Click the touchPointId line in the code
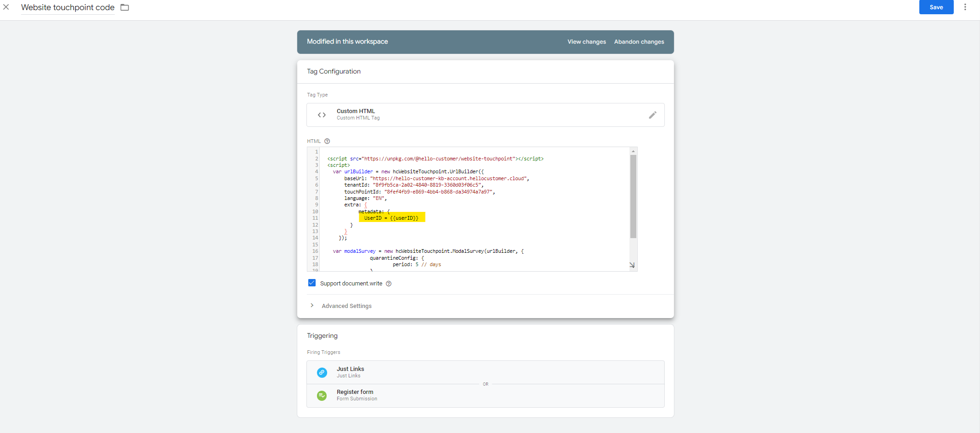980x433 pixels. pos(419,192)
